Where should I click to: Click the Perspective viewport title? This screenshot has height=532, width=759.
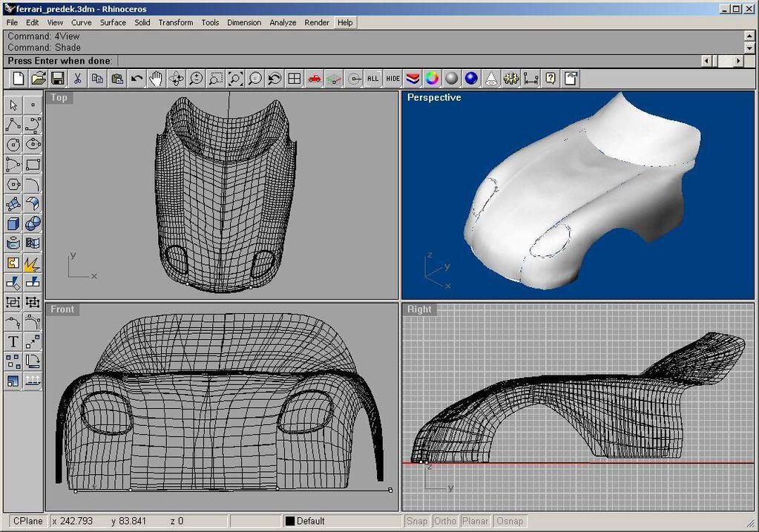click(434, 97)
